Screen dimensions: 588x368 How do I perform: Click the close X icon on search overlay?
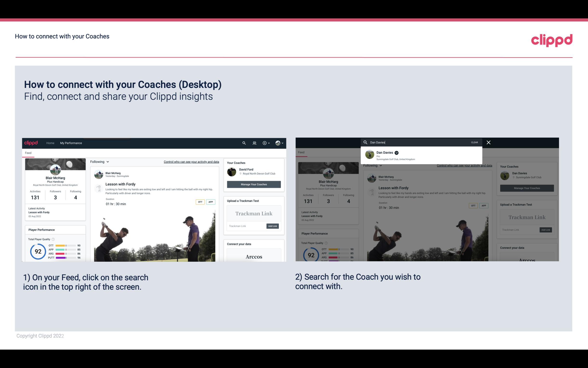coord(488,142)
